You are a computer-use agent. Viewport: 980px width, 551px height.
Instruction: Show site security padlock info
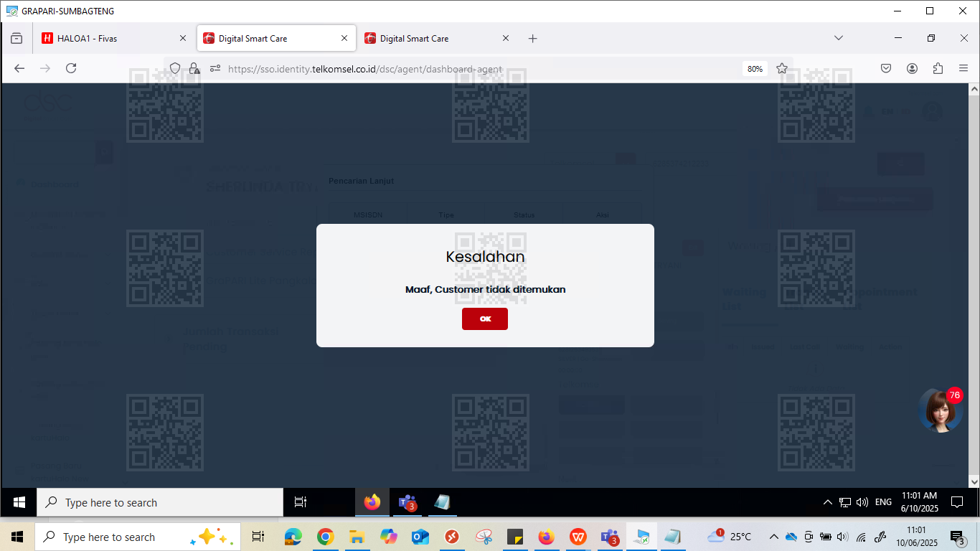pyautogui.click(x=194, y=69)
